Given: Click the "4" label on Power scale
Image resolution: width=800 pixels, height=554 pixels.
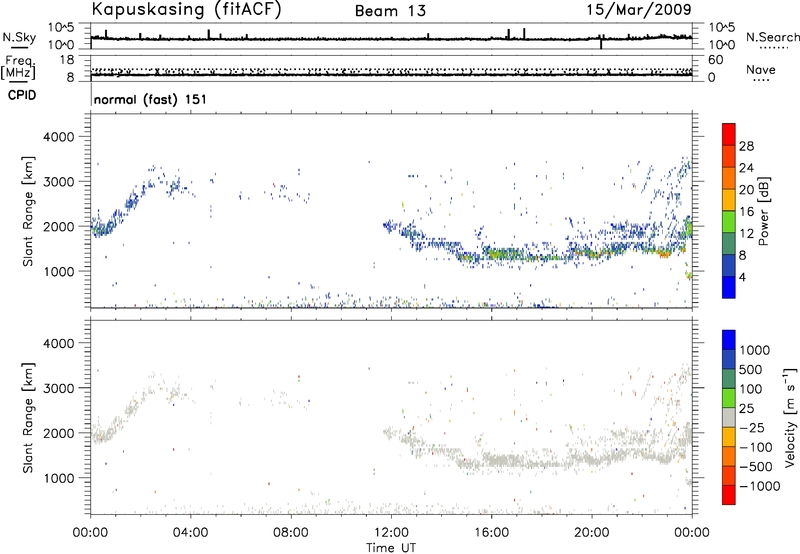Looking at the screenshot, I should (742, 277).
